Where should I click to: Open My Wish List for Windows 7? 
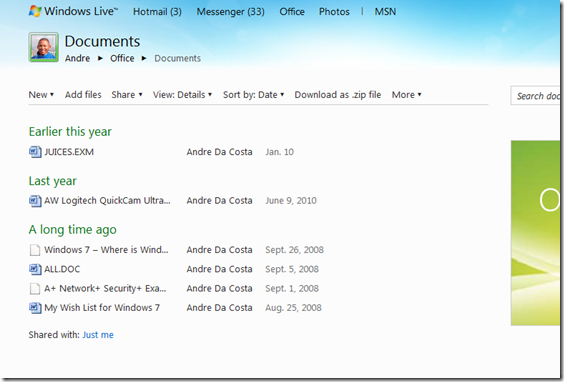(102, 308)
